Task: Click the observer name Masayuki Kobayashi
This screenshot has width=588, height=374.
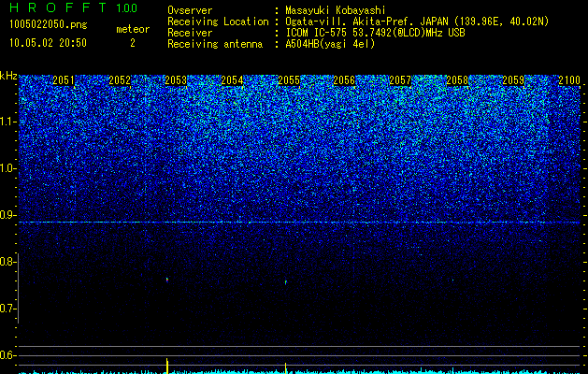Action: click(x=336, y=10)
